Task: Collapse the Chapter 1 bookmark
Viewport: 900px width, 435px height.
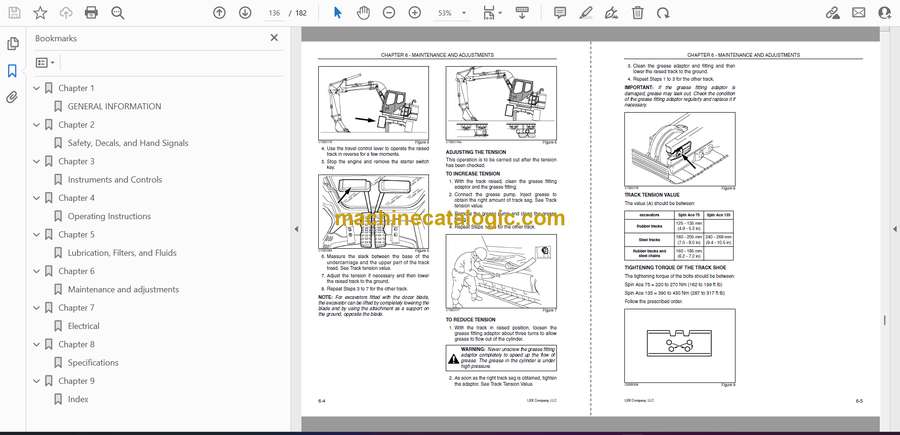Action: (37, 88)
